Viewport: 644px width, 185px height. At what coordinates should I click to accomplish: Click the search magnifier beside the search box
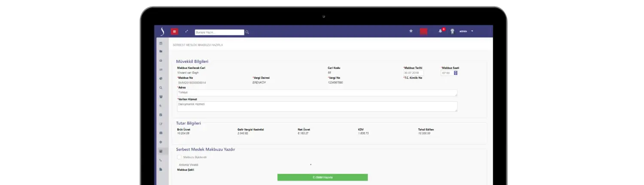[x=247, y=32]
